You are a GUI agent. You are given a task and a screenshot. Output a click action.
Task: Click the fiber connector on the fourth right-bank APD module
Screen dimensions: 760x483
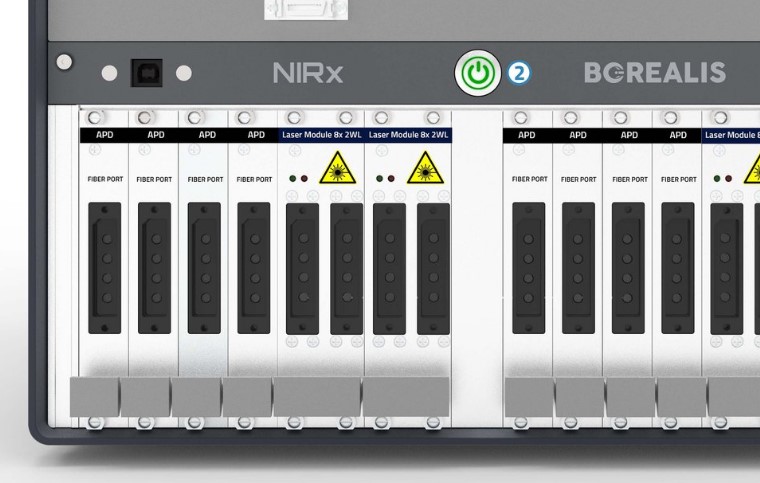(x=678, y=268)
